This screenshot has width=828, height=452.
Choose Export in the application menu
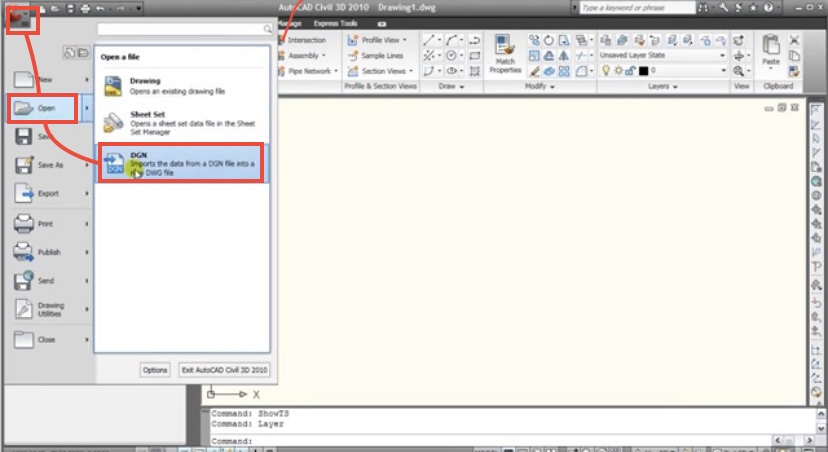tap(51, 194)
